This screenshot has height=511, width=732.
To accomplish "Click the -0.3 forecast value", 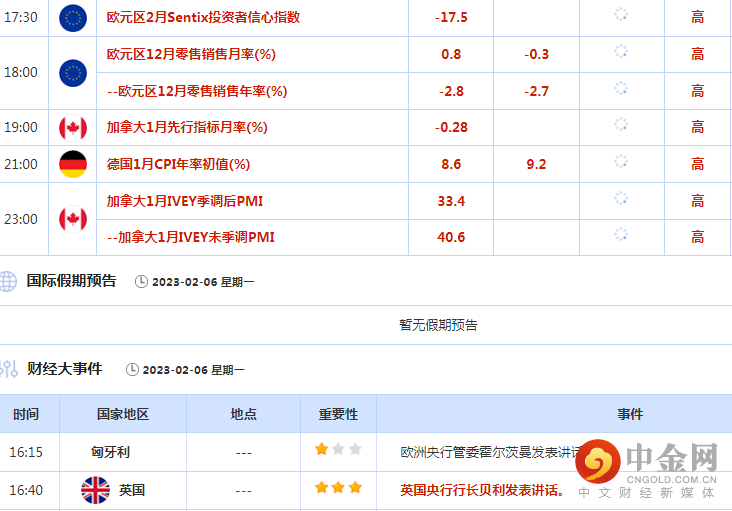I will (536, 54).
